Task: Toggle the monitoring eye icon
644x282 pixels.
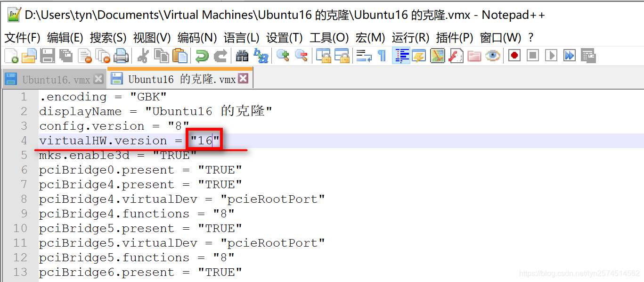Action: tap(493, 56)
